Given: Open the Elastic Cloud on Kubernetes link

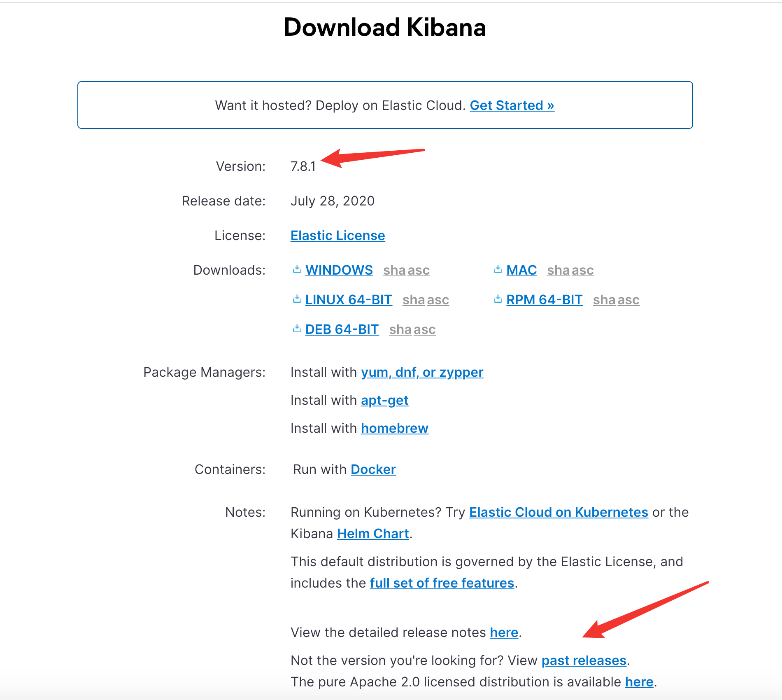Looking at the screenshot, I should [559, 512].
